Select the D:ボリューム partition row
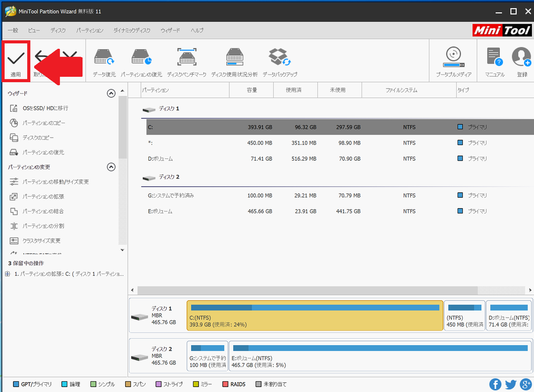 340,158
